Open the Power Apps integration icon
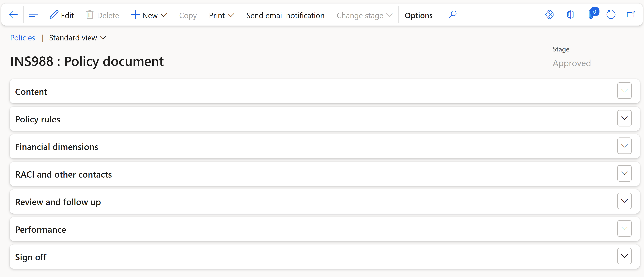This screenshot has height=277, width=644. (x=550, y=15)
